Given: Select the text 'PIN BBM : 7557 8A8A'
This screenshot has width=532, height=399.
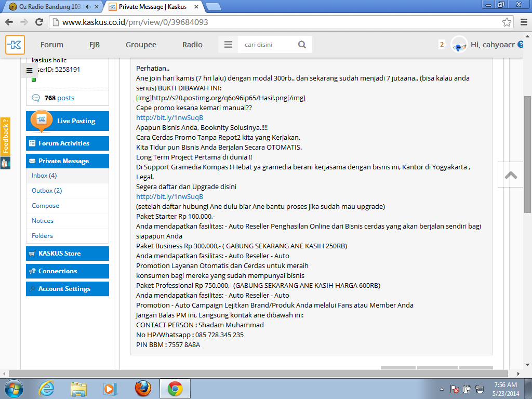Looking at the screenshot, I should [168, 345].
